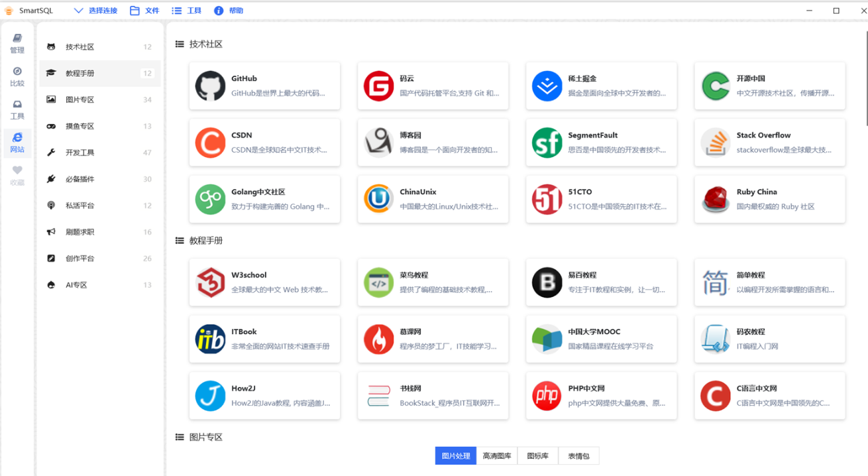This screenshot has height=476, width=868.
Task: Select 创作平台 in the category list
Action: click(99, 259)
